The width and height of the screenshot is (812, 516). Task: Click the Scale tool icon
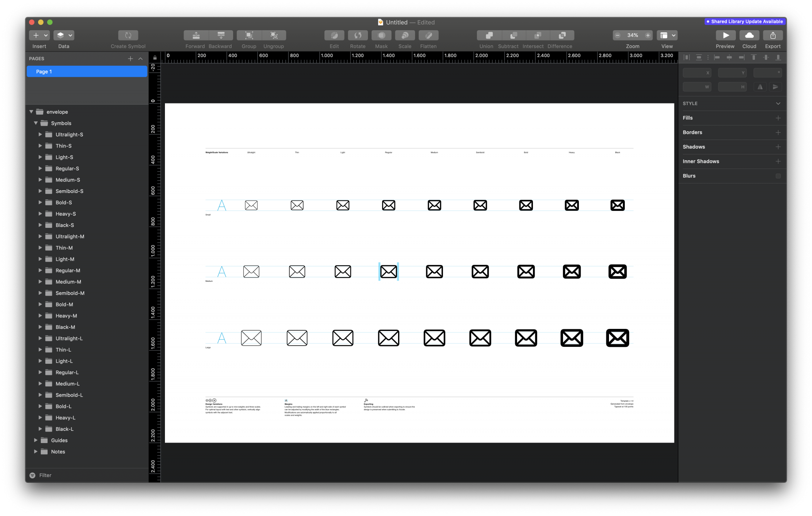tap(405, 35)
